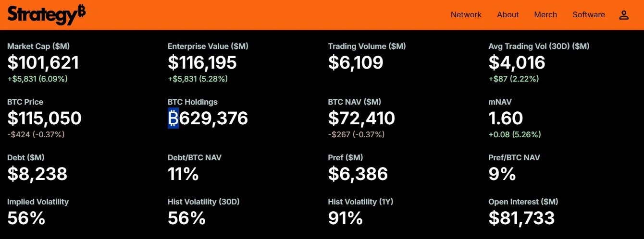The height and width of the screenshot is (239, 644).
Task: Click the Trading Volume value $6,109
Action: pos(356,62)
